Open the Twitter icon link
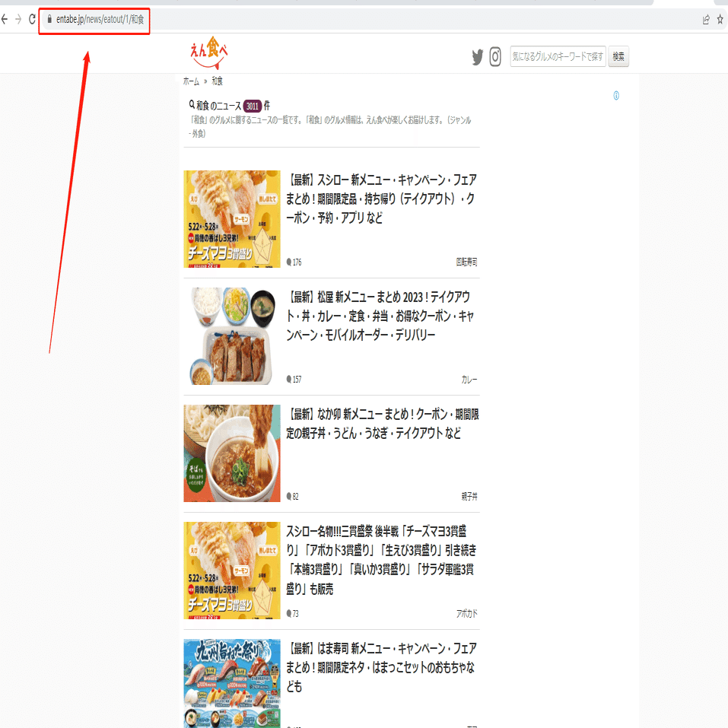This screenshot has width=728, height=728. (477, 57)
